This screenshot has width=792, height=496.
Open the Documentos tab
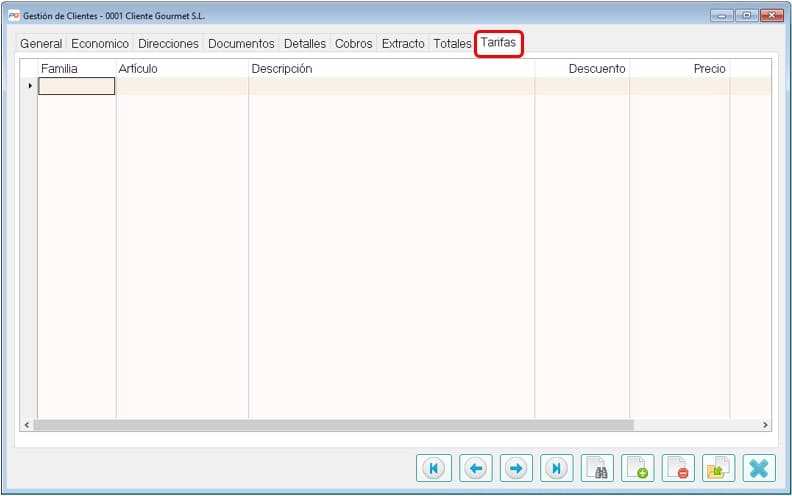pos(241,43)
